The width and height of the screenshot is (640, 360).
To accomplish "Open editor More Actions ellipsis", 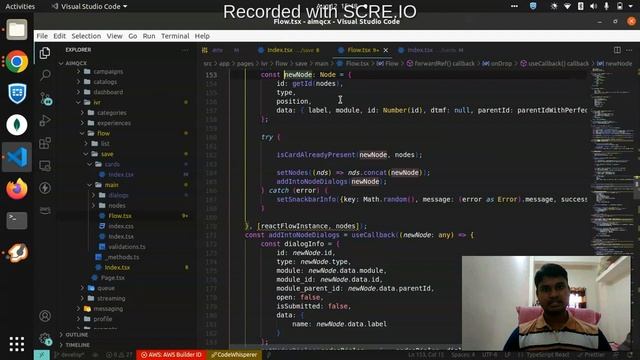I will click(629, 50).
